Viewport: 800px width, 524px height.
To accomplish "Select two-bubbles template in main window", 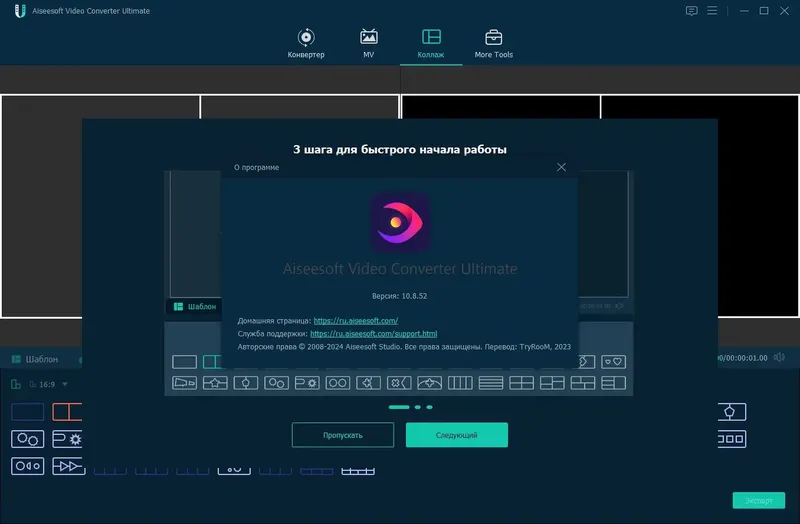I will click(28, 439).
